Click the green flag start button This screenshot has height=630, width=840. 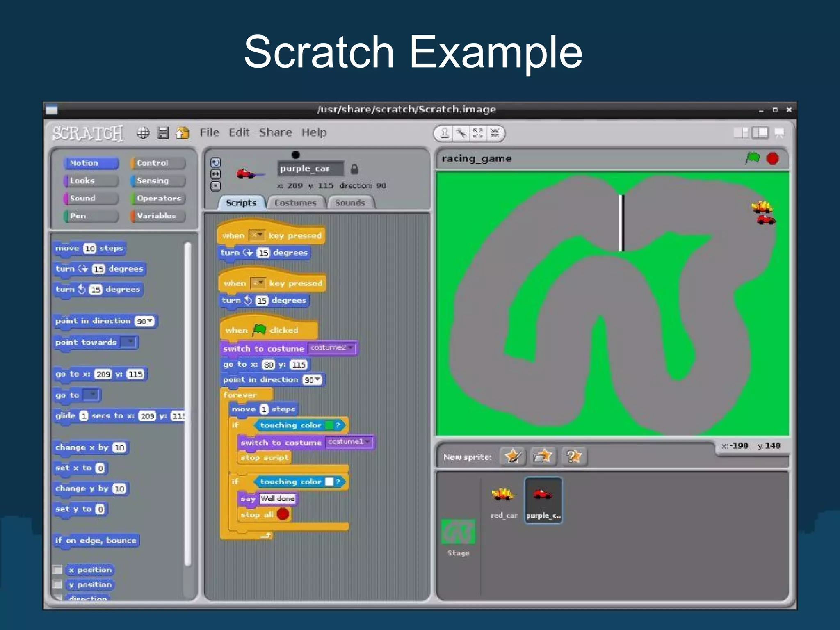coord(752,158)
